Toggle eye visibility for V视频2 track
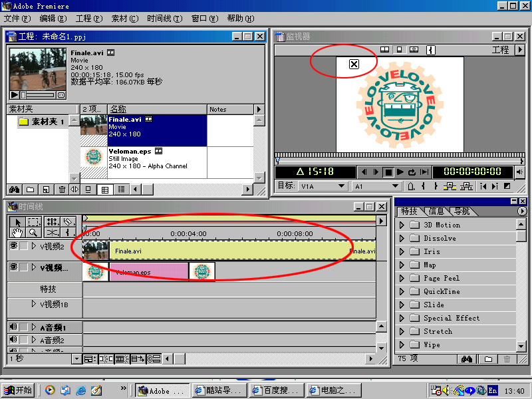 13,245
